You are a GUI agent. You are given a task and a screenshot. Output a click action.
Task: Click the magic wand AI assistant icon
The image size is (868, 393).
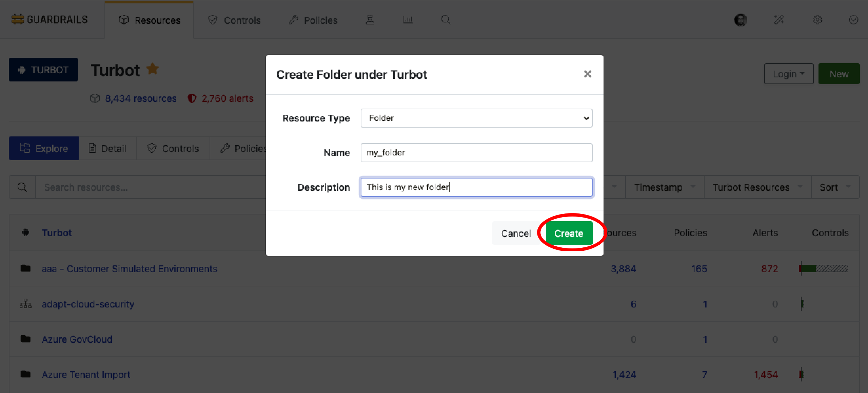pyautogui.click(x=779, y=20)
